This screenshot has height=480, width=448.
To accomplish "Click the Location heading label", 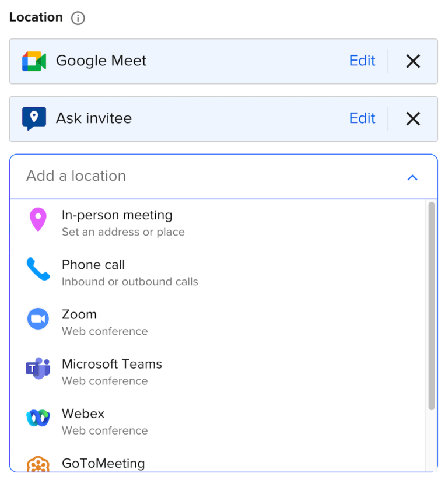I will [36, 17].
